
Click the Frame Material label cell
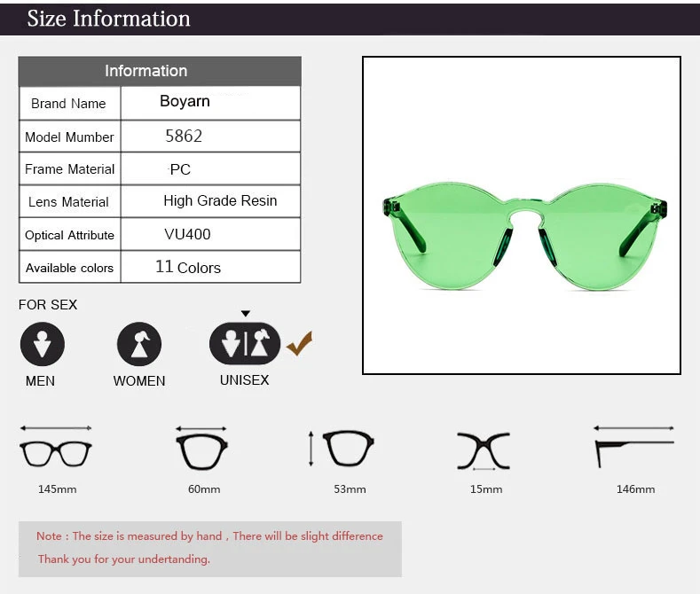point(69,169)
